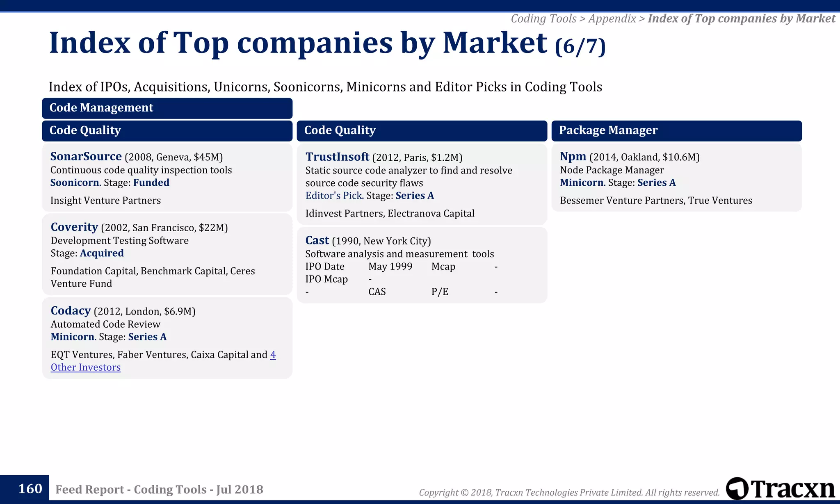Image resolution: width=840 pixels, height=504 pixels.
Task: Click 'May 1999' IPO date value
Action: pos(390,267)
